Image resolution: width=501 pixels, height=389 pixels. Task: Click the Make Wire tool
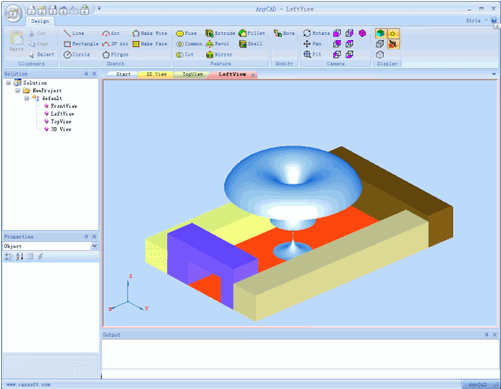tap(150, 33)
